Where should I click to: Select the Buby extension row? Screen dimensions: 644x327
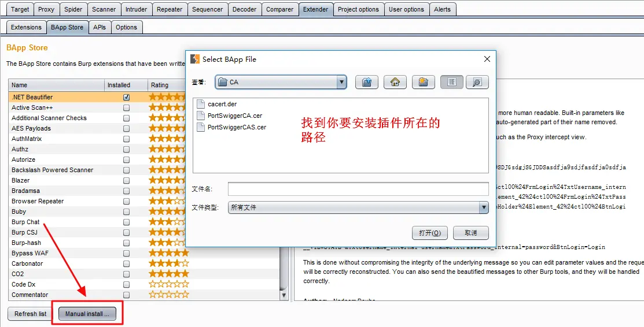click(98, 211)
